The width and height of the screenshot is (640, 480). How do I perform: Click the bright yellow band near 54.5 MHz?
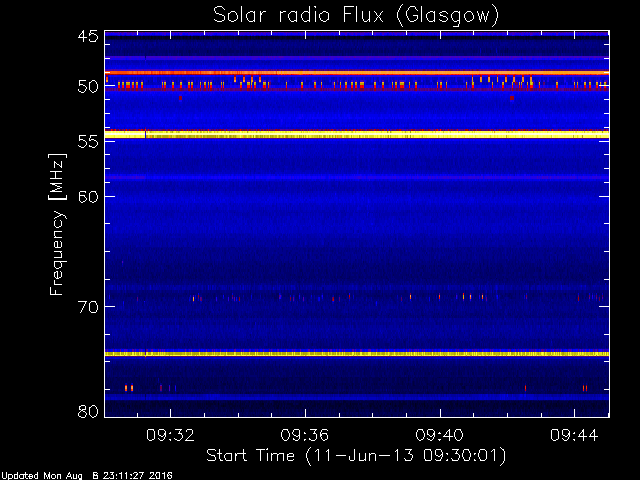(357, 134)
